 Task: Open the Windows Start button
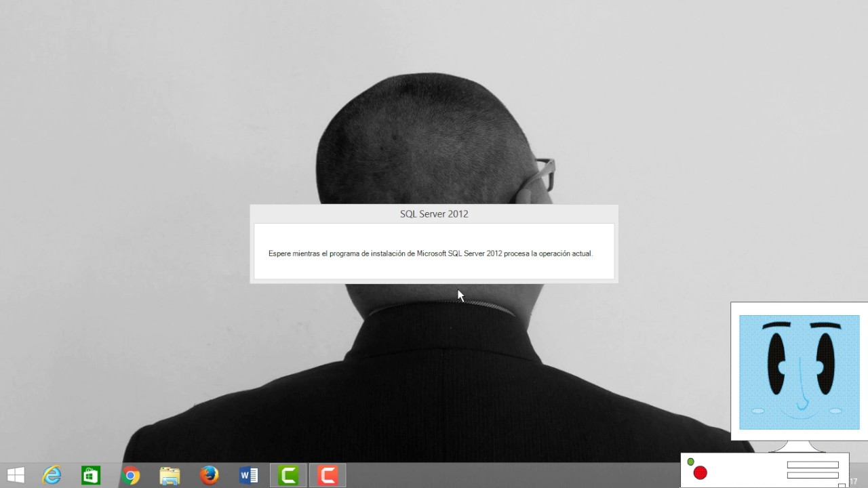16,476
